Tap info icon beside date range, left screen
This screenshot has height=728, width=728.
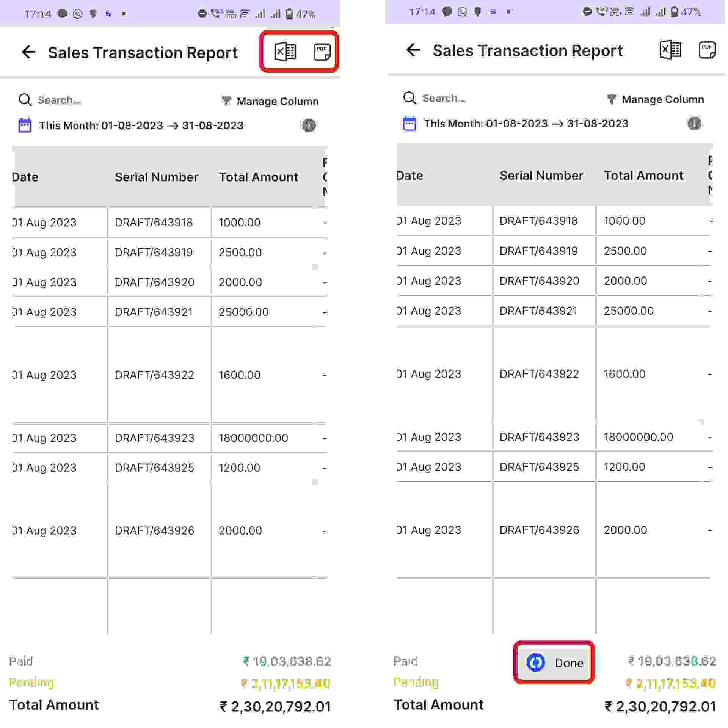pos(309,126)
